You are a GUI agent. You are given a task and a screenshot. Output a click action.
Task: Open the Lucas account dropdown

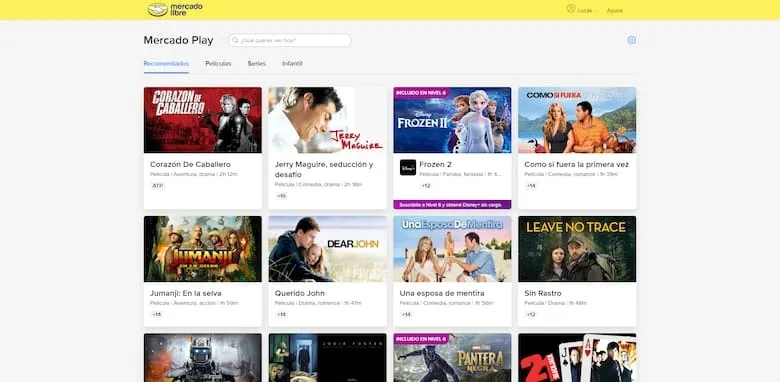coord(585,10)
